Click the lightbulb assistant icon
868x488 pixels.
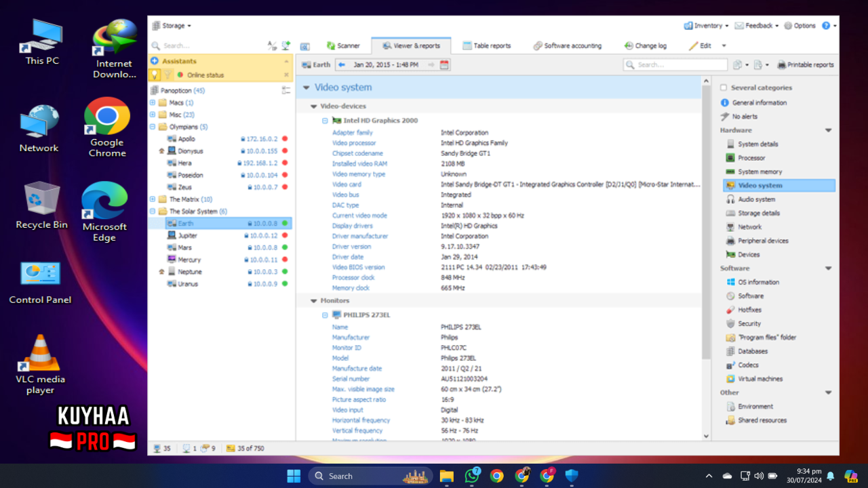click(x=155, y=75)
